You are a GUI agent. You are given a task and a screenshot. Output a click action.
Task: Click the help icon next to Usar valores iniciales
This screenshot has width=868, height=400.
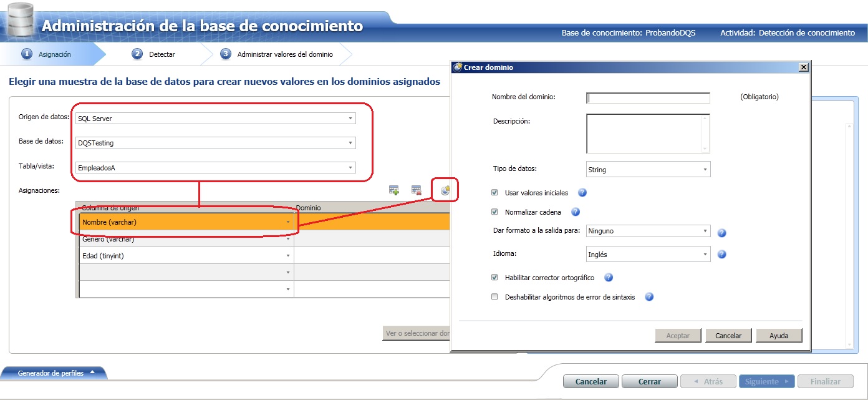582,193
